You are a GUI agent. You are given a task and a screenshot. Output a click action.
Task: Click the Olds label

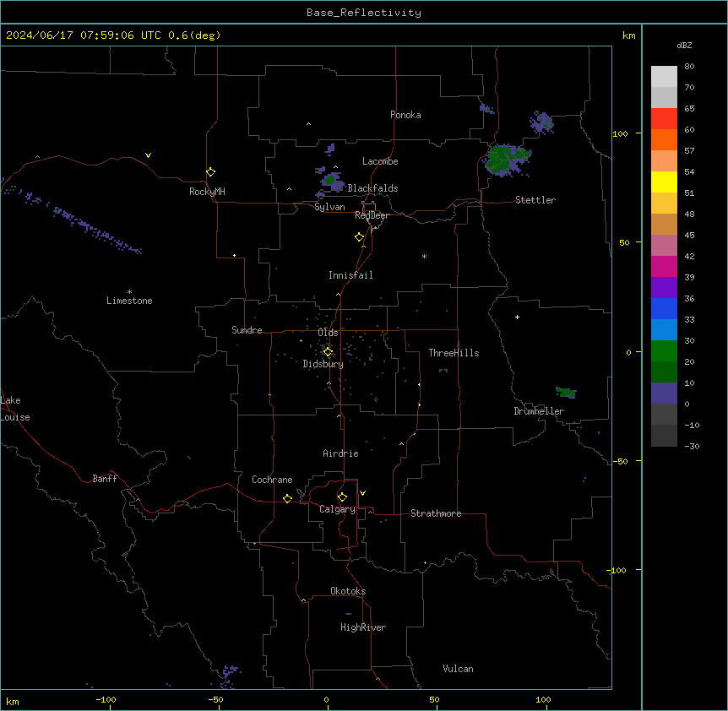tap(328, 333)
